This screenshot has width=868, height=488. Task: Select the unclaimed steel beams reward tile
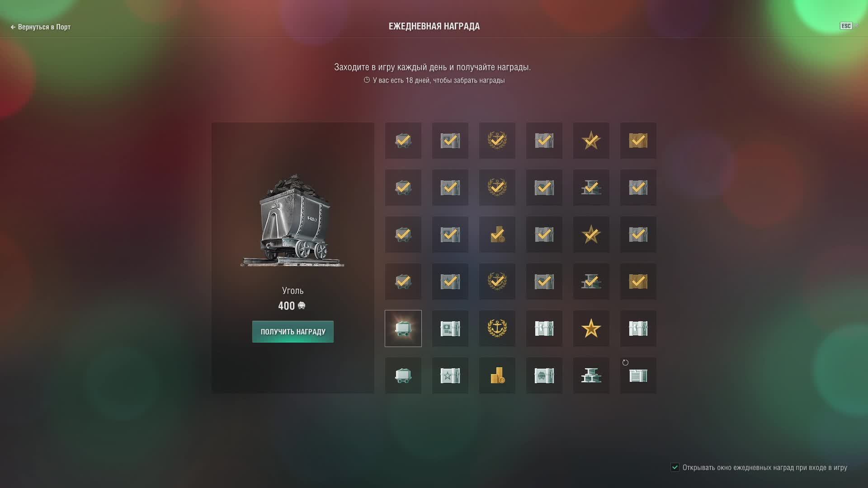tap(591, 375)
